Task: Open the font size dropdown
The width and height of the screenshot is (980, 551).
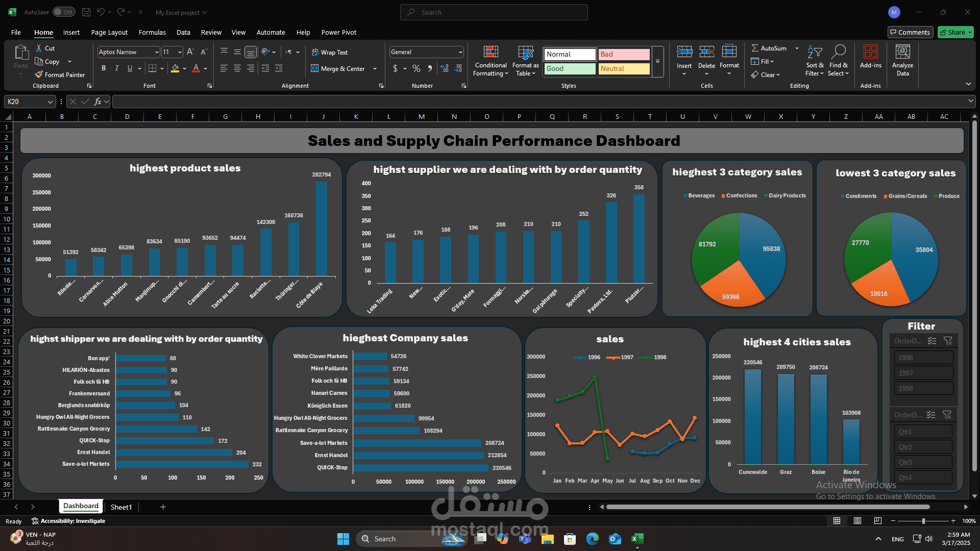Action: [180, 52]
